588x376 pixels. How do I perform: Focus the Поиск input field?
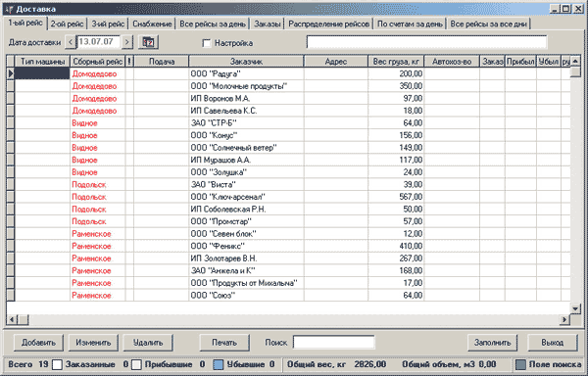(x=334, y=342)
